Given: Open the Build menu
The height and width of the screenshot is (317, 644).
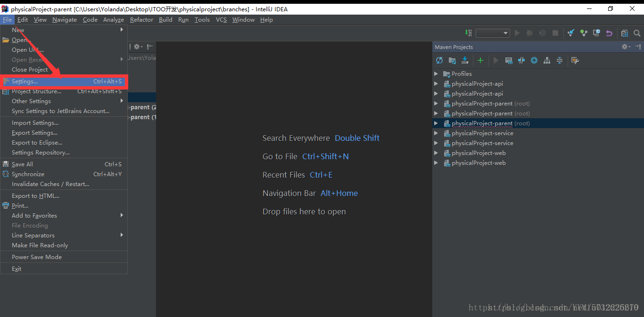Looking at the screenshot, I should tap(165, 19).
